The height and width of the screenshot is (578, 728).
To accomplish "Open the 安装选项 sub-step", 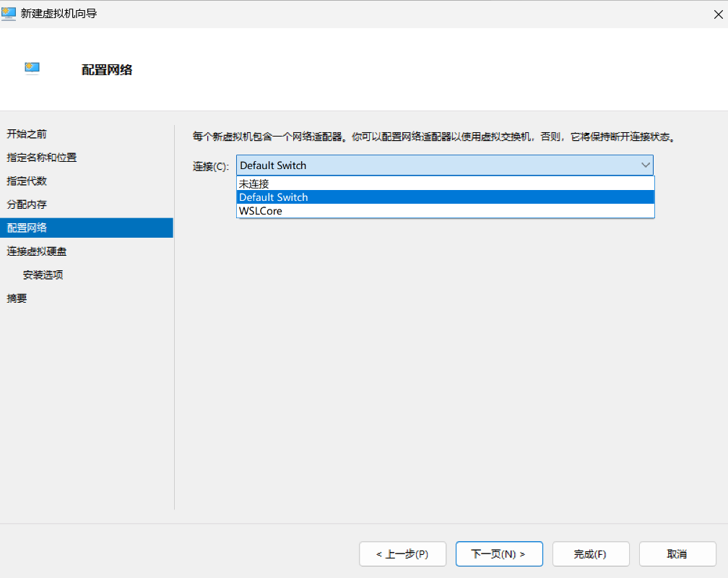I will point(43,275).
